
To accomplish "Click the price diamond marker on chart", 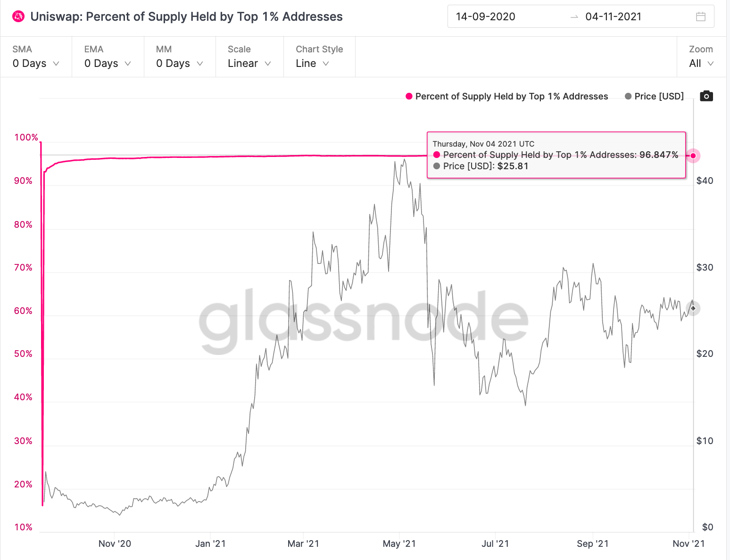I will [693, 308].
